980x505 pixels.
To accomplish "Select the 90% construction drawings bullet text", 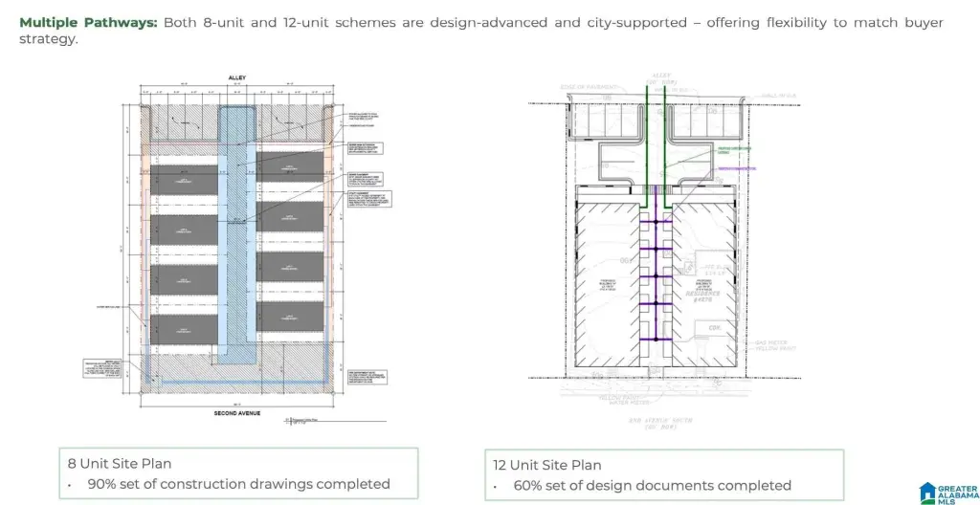I will coord(238,484).
